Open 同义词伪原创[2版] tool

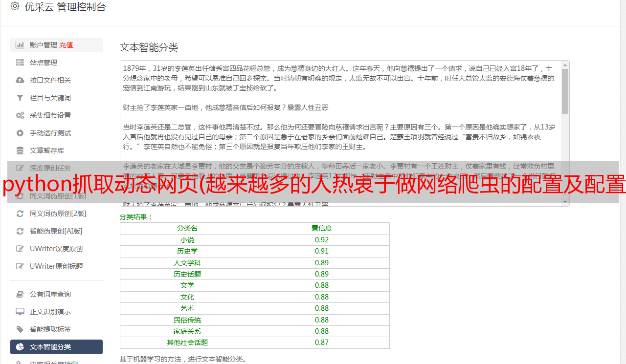tap(56, 214)
